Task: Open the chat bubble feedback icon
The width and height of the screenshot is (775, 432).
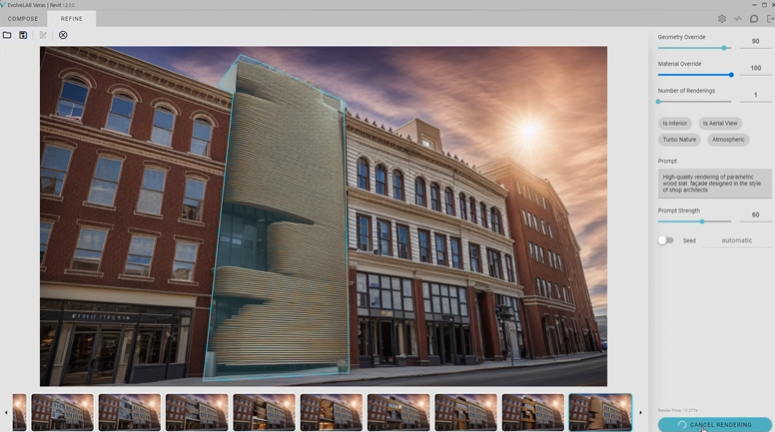Action: pyautogui.click(x=754, y=19)
